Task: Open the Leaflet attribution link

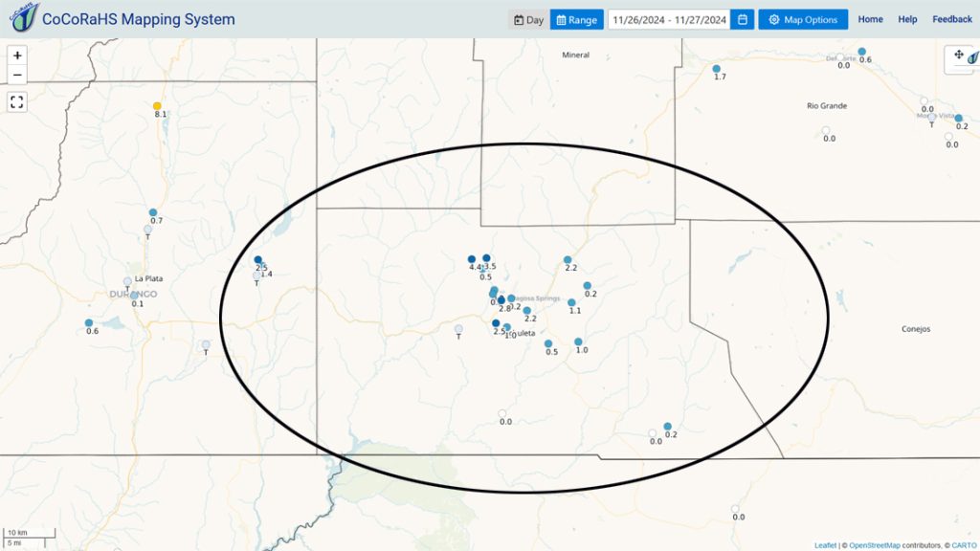Action: pyautogui.click(x=825, y=545)
